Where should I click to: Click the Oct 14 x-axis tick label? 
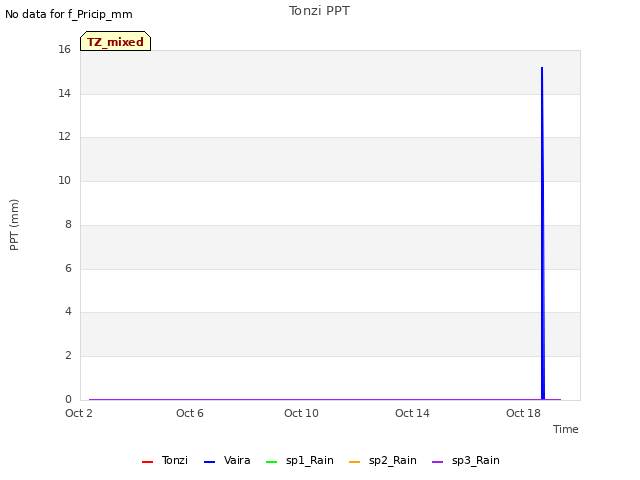pos(412,413)
